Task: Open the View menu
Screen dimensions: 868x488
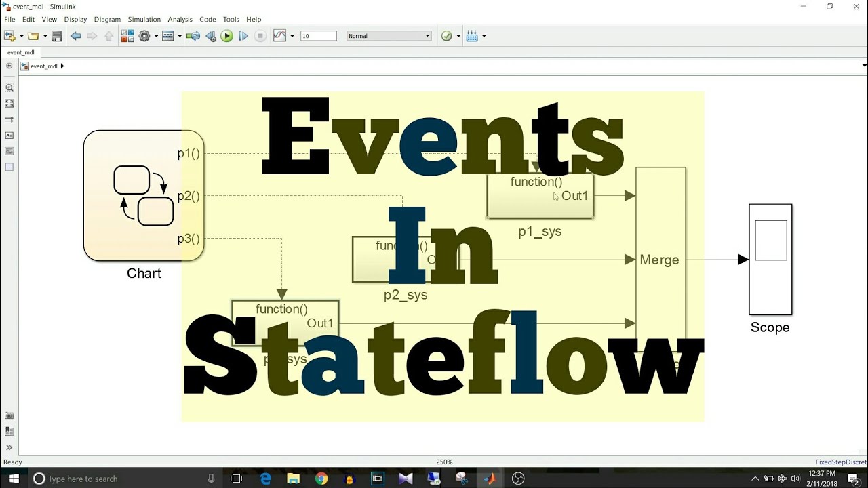Action: click(x=49, y=20)
